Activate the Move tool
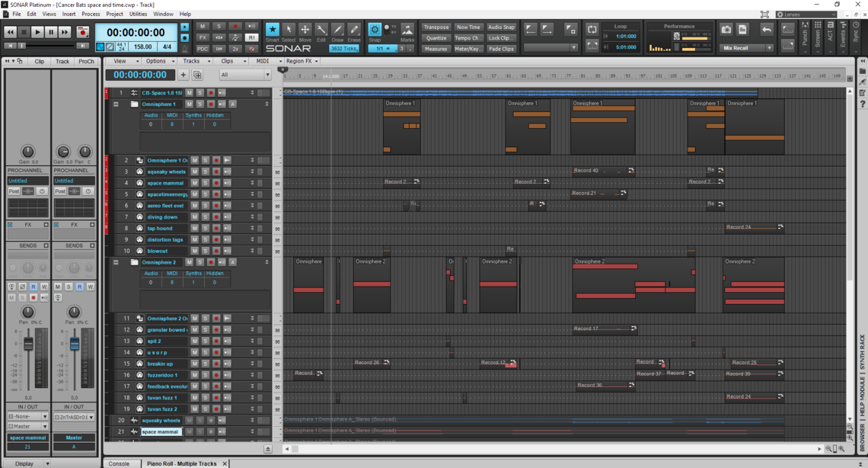The height and width of the screenshot is (468, 868). pyautogui.click(x=305, y=30)
